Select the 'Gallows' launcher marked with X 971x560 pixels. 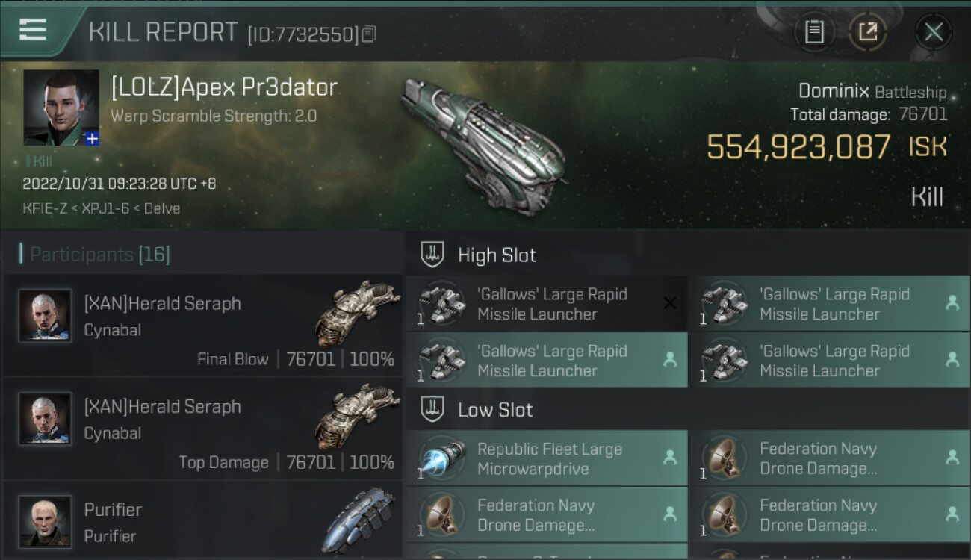click(x=547, y=304)
